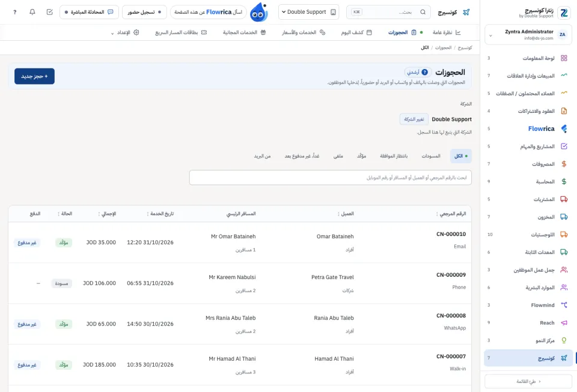Click the Zyntra logo icon
This screenshot has height=392, width=577.
tap(564, 13)
